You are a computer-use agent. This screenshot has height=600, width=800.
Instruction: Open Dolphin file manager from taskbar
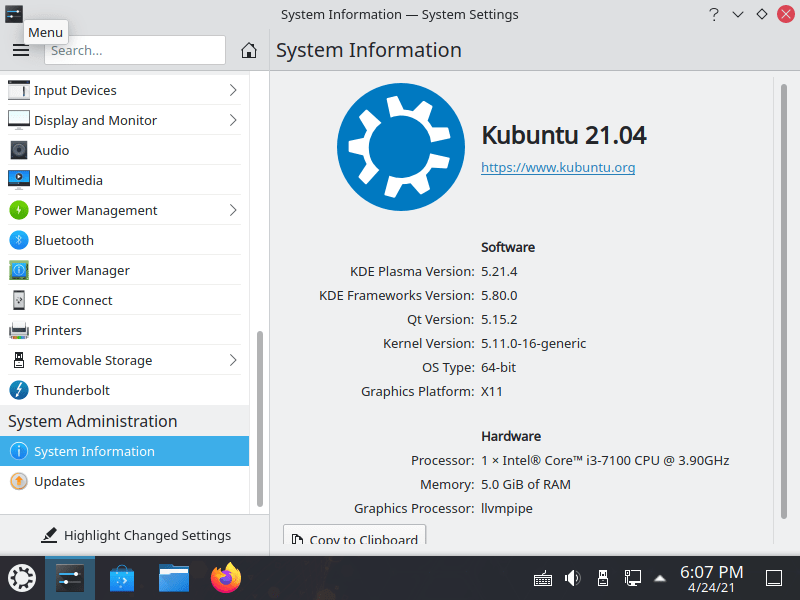(x=173, y=578)
